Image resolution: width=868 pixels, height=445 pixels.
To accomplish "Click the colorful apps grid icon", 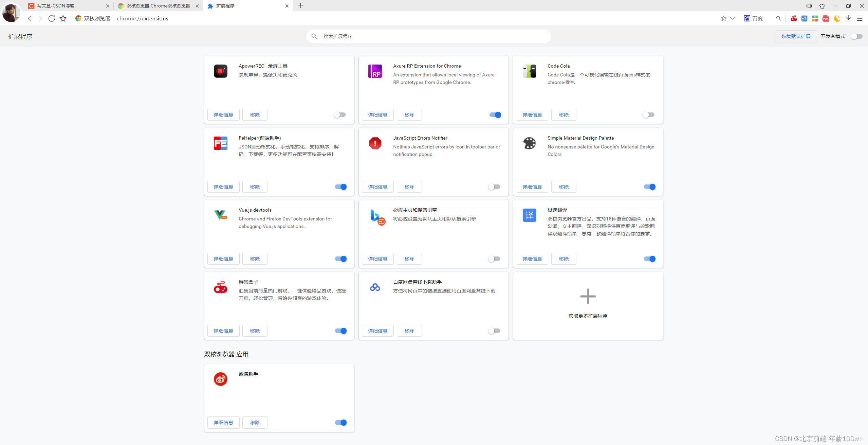I will (815, 19).
